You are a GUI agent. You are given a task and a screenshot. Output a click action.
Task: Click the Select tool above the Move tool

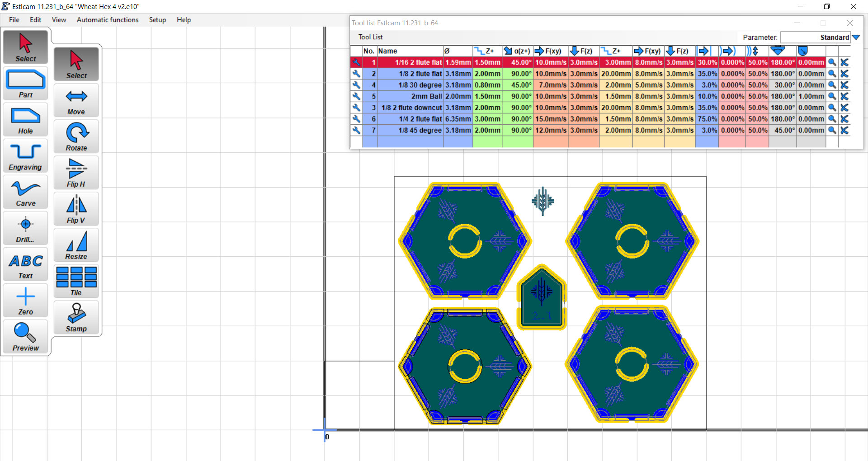point(76,64)
